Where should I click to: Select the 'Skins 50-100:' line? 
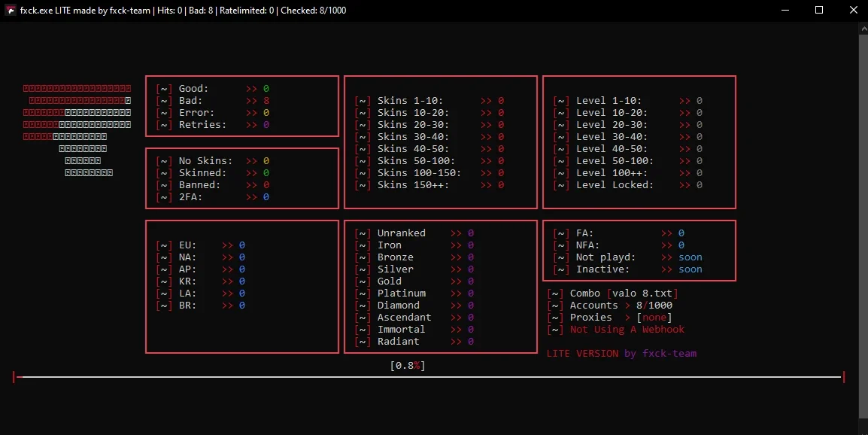pyautogui.click(x=429, y=161)
